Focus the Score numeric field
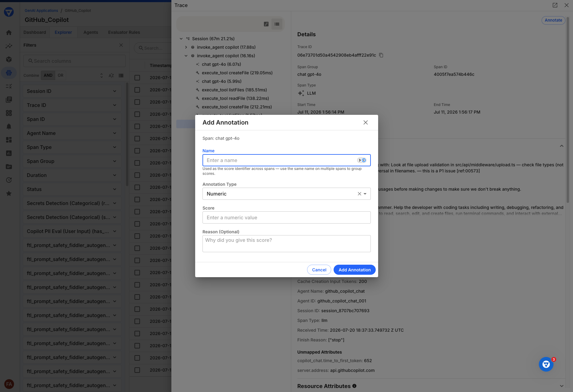 tap(287, 217)
